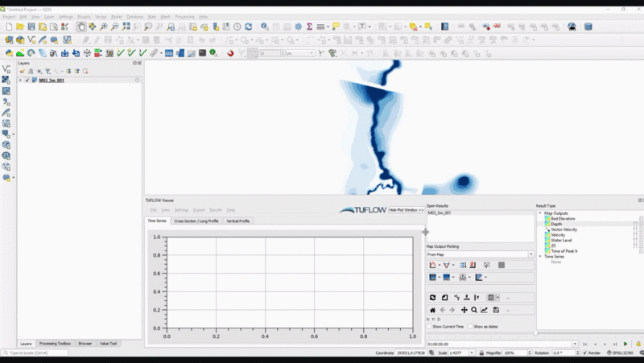
Task: Click the sigma statistical summary icon
Action: click(309, 27)
